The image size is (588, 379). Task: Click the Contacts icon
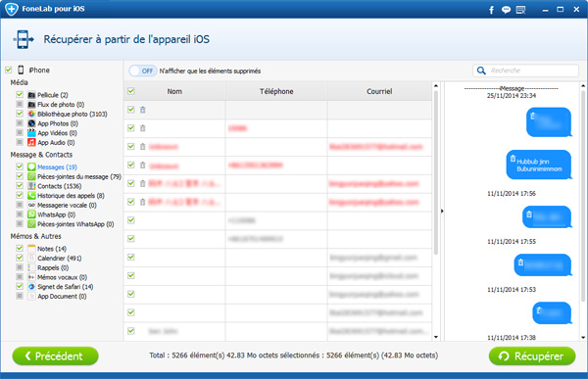(31, 186)
